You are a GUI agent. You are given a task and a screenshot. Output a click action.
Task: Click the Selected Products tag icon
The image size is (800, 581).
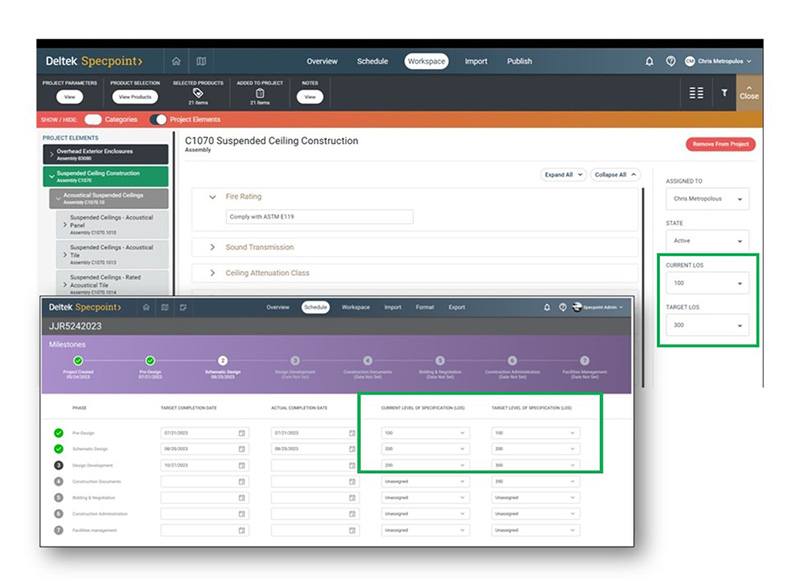coord(198,93)
